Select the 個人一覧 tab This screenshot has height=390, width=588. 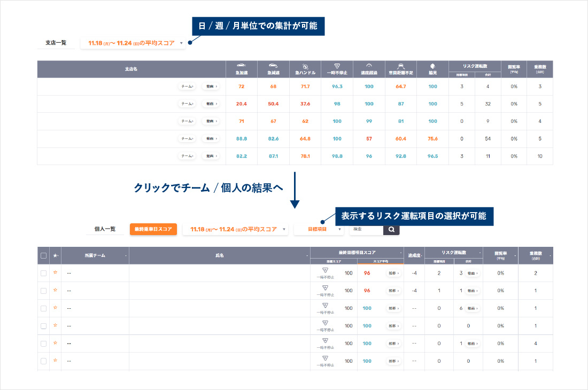coord(105,229)
